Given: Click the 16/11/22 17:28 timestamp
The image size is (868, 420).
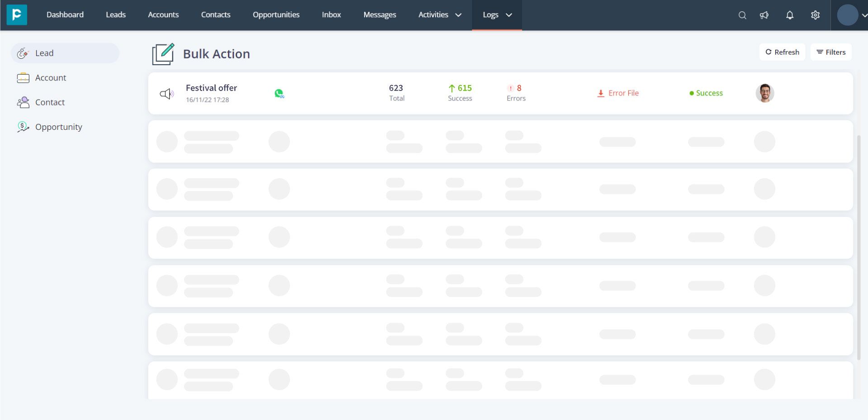Looking at the screenshot, I should click(207, 100).
